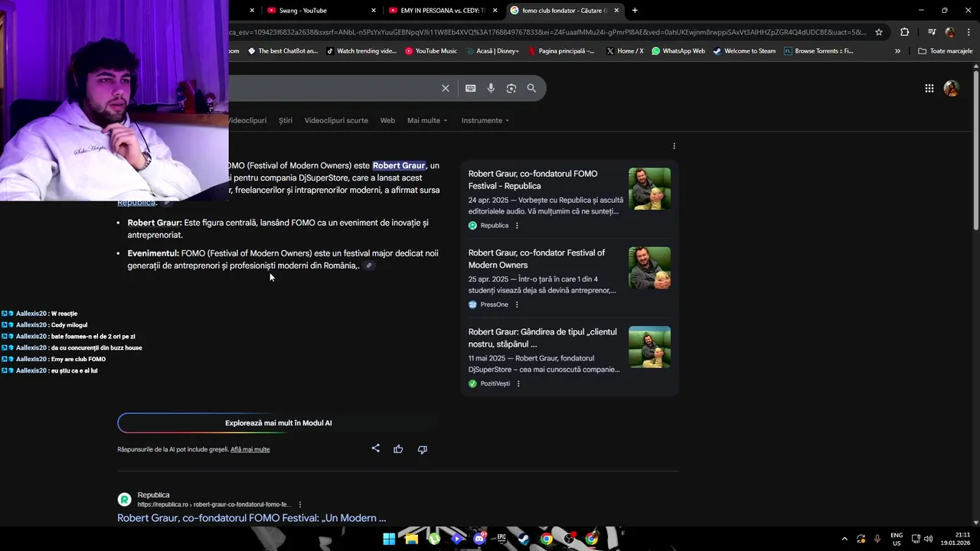980x551 pixels.
Task: Open Chrome media controls button
Action: point(931,32)
